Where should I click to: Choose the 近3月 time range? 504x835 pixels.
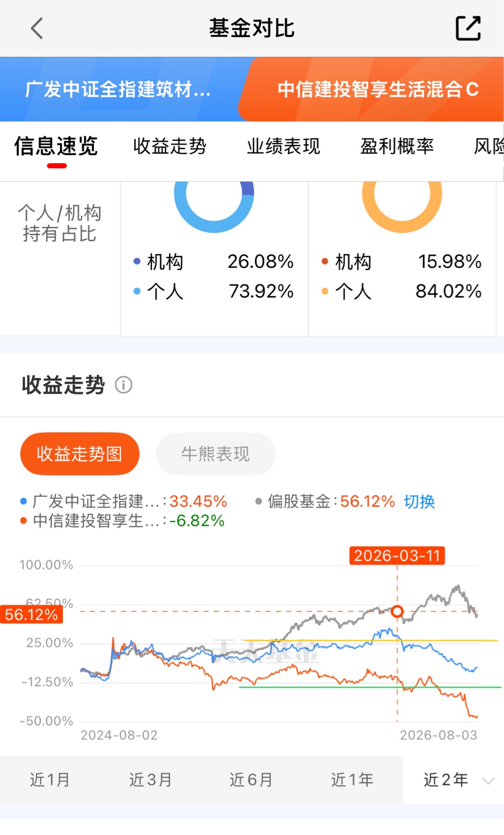point(150,780)
